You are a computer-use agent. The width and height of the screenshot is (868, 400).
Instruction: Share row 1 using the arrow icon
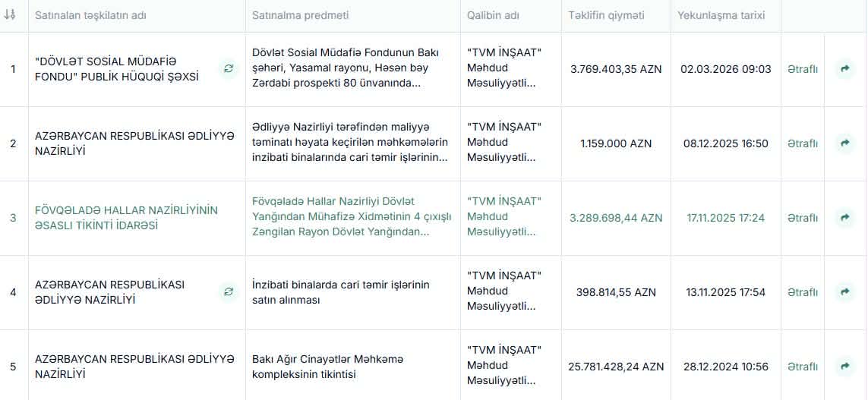844,69
